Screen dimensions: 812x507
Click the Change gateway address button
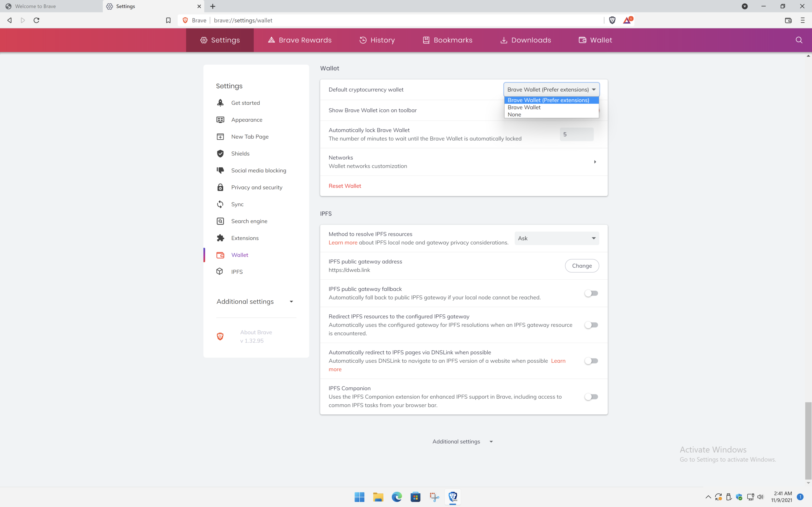pos(582,266)
